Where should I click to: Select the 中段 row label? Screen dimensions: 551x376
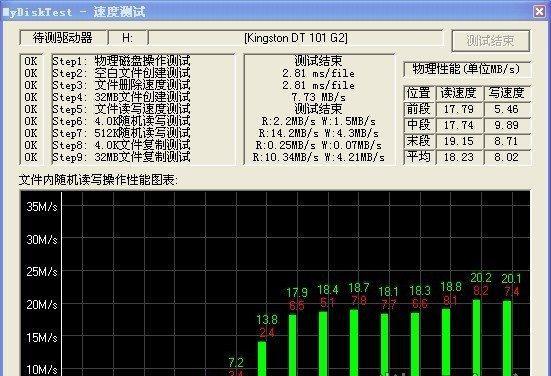[x=419, y=125]
